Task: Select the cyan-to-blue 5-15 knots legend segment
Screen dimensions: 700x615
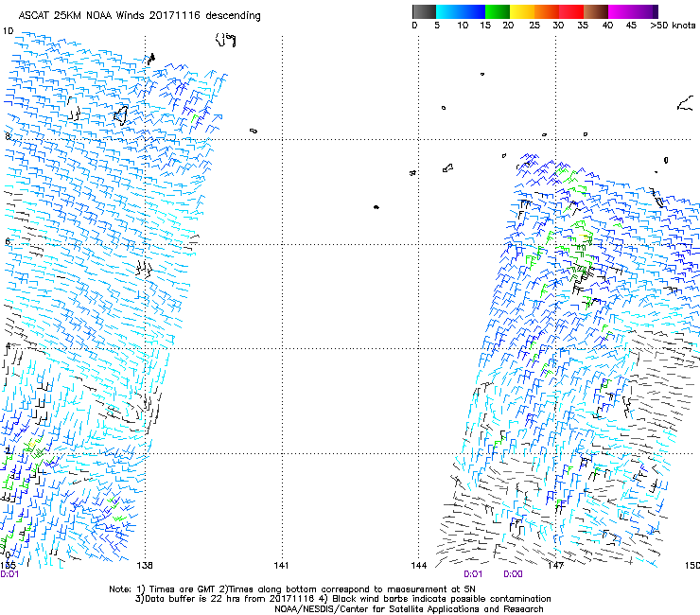Action: 461,11
